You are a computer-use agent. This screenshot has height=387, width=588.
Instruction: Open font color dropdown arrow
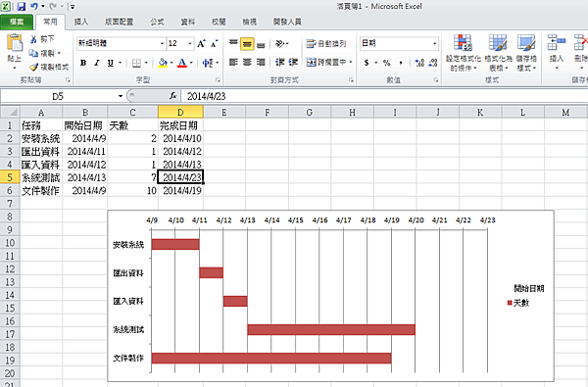[x=191, y=63]
